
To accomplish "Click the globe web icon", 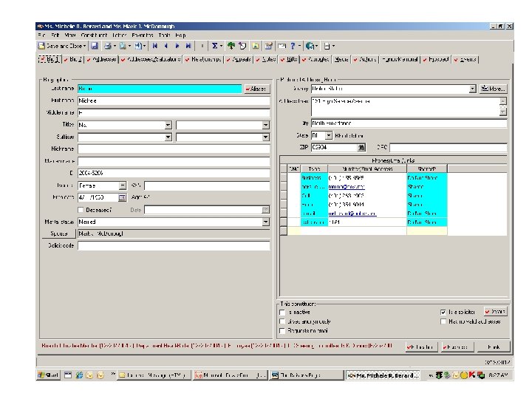I will [310, 46].
